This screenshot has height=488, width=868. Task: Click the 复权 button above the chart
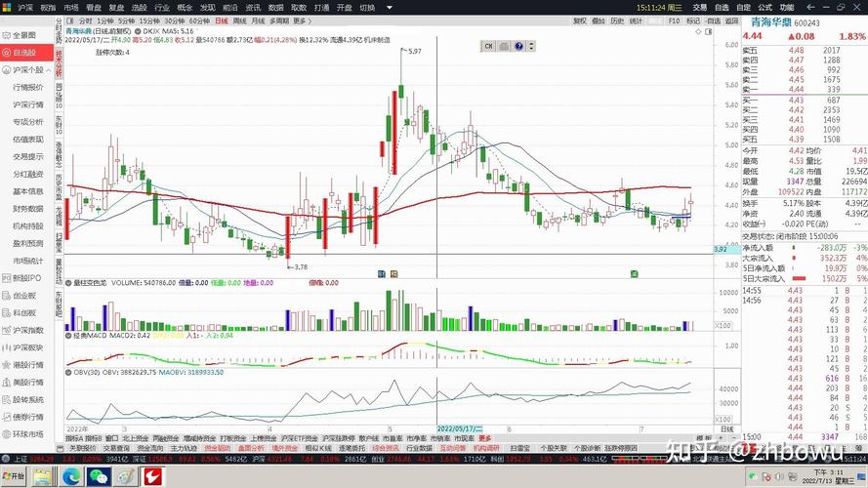[580, 20]
